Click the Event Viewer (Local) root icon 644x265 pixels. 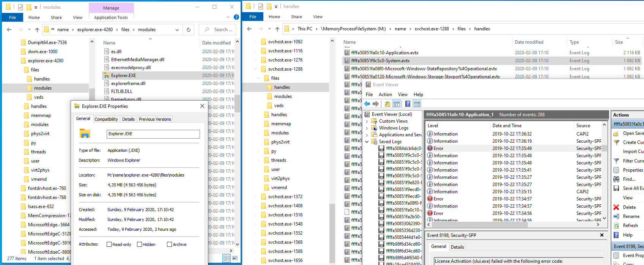pyautogui.click(x=367, y=114)
